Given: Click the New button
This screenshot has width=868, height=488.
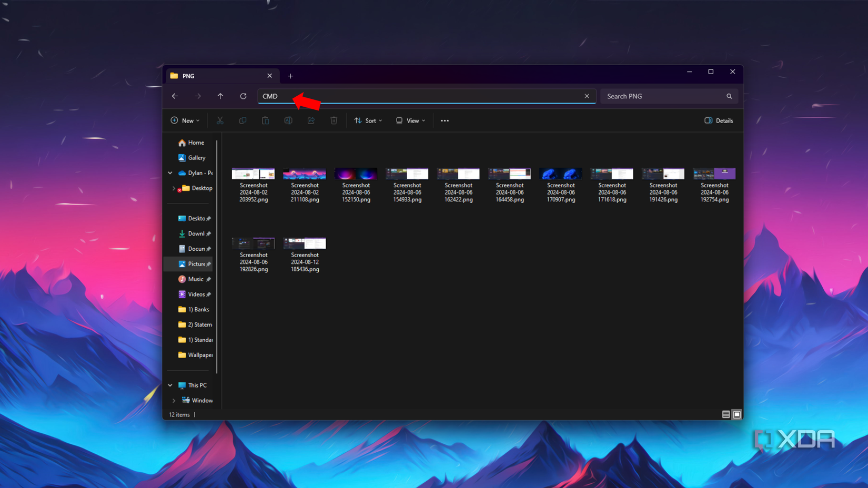Looking at the screenshot, I should [x=185, y=120].
